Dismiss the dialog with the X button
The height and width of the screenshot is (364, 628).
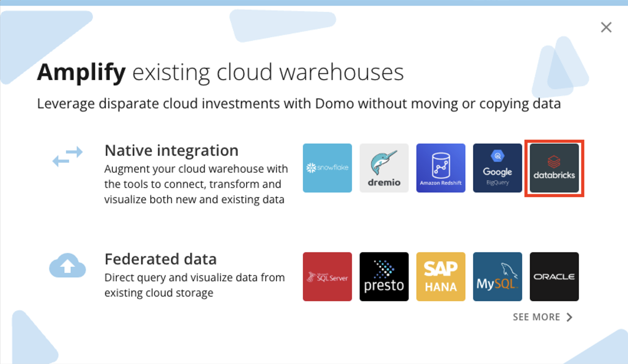[x=606, y=27]
